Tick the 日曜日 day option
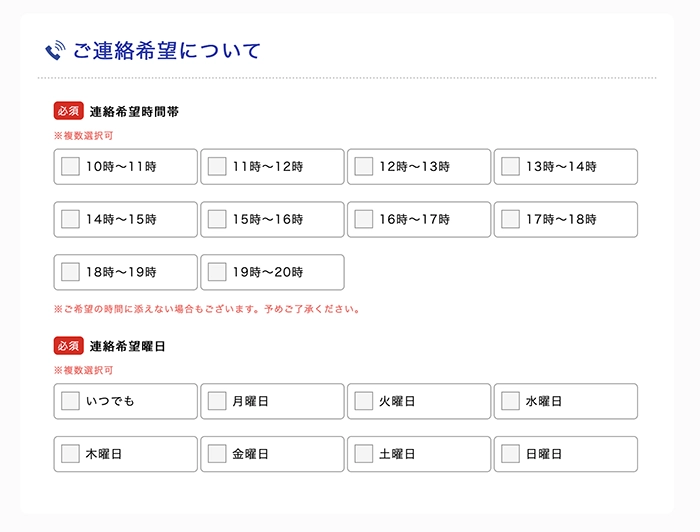Screen dimensions: 700x532 510,453
